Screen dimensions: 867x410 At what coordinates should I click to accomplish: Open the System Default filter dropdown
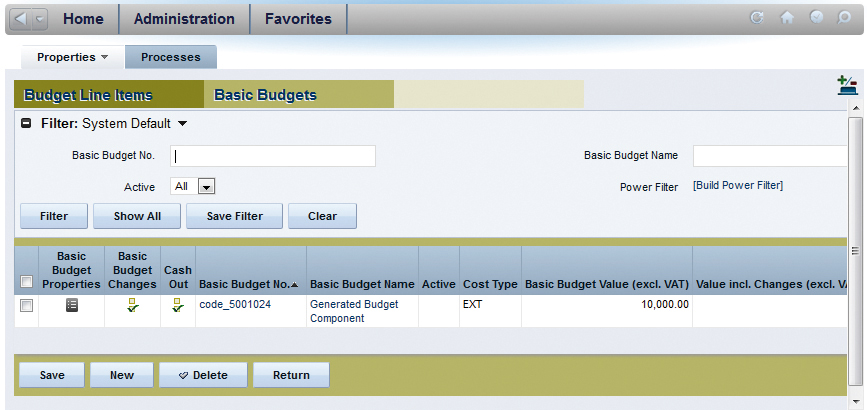coord(182,124)
